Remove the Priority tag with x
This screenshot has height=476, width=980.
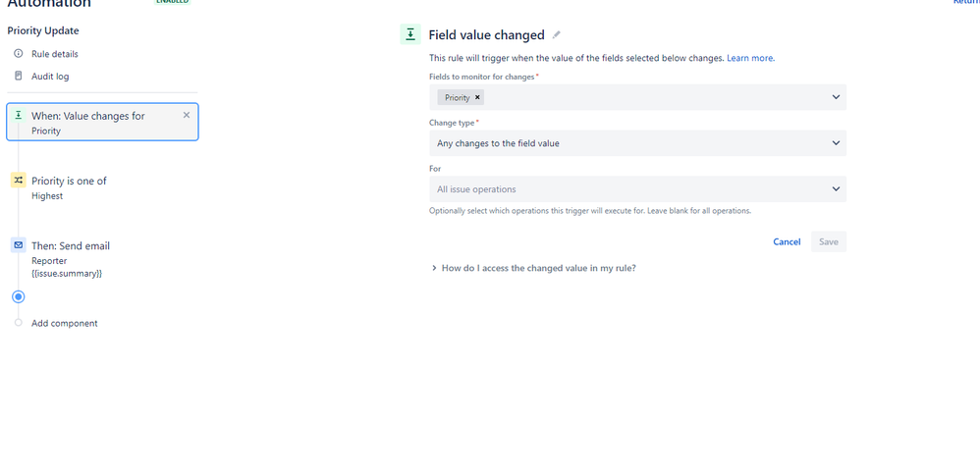477,97
